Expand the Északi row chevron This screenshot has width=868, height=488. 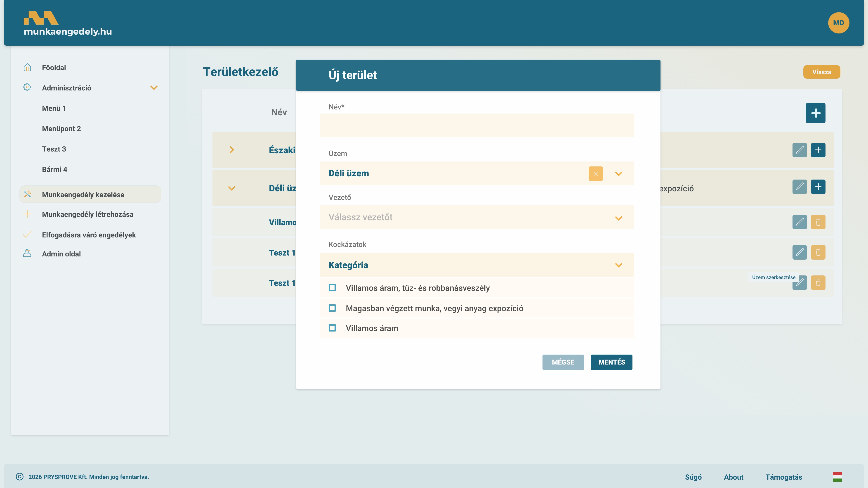click(x=231, y=150)
